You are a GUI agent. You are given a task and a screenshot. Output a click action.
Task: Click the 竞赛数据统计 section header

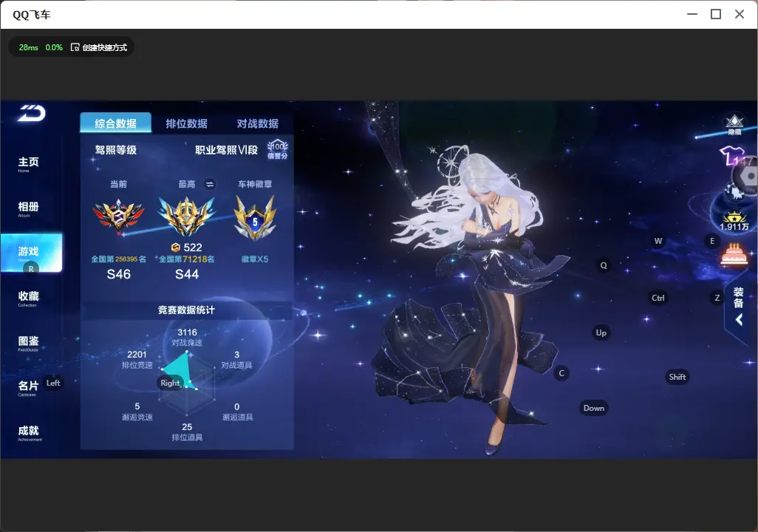tap(187, 310)
